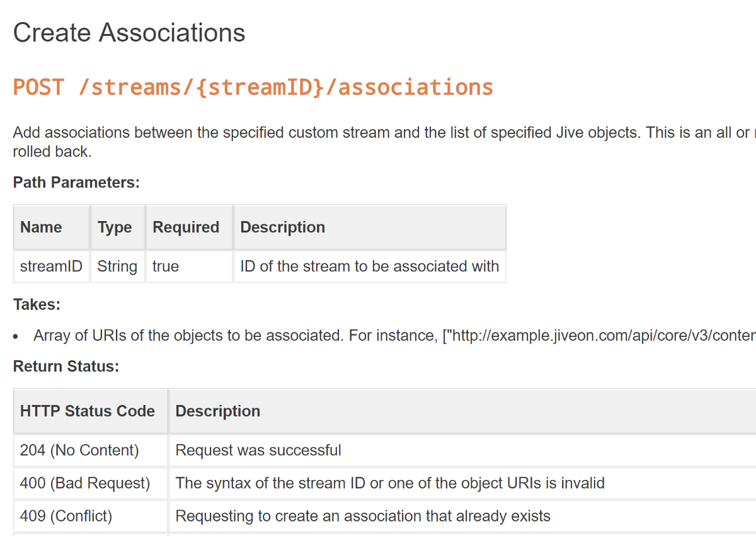Viewport: 756px width, 536px height.
Task: Click the Return Status label
Action: click(66, 367)
